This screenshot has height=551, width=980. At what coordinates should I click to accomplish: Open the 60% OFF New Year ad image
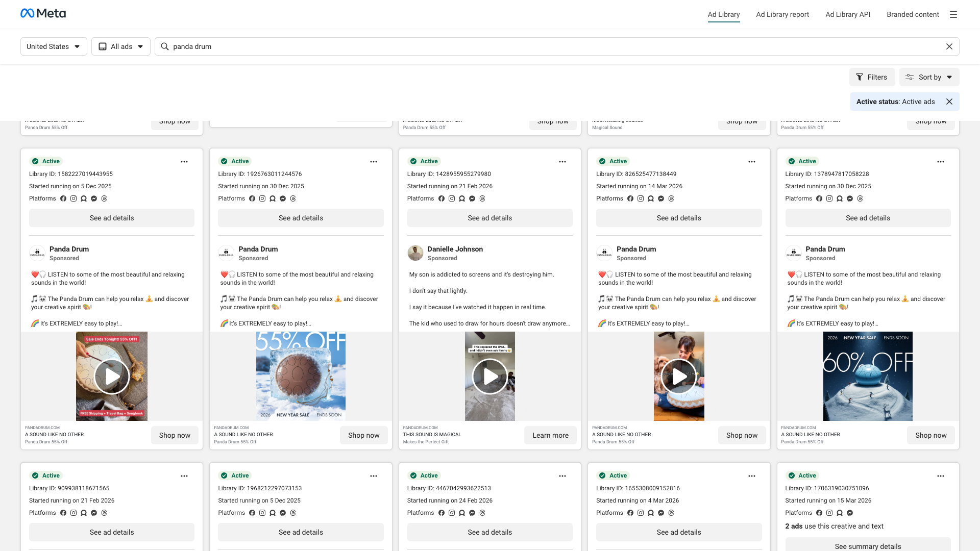point(868,377)
